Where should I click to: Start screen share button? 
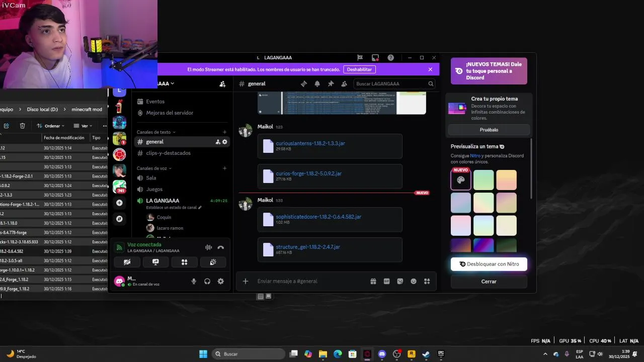coord(155,262)
